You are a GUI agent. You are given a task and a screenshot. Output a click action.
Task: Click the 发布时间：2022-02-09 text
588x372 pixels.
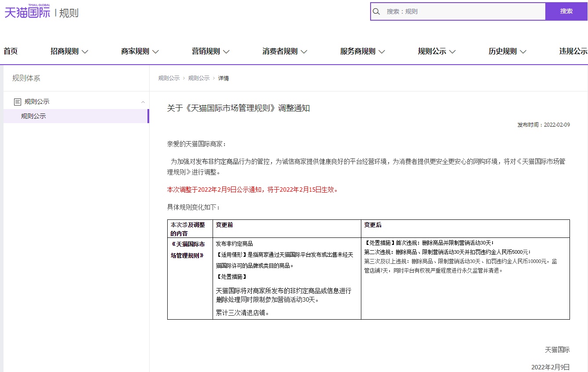click(544, 125)
